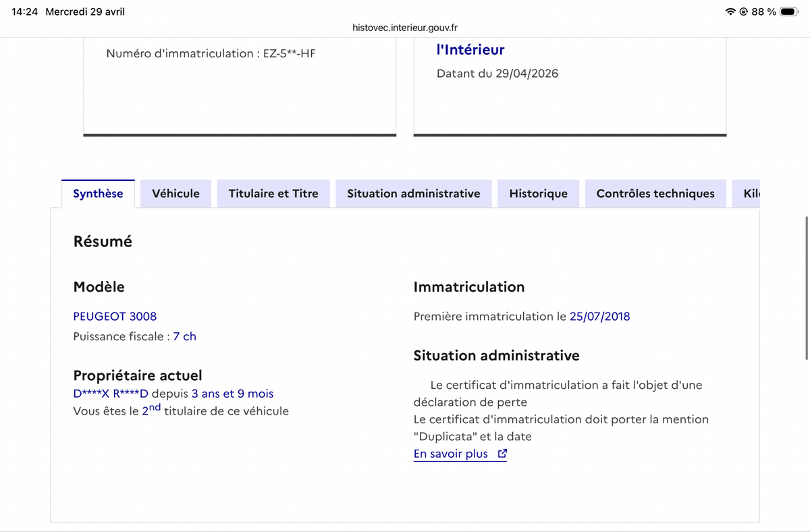Open the Contrôles techniques tab

[655, 194]
